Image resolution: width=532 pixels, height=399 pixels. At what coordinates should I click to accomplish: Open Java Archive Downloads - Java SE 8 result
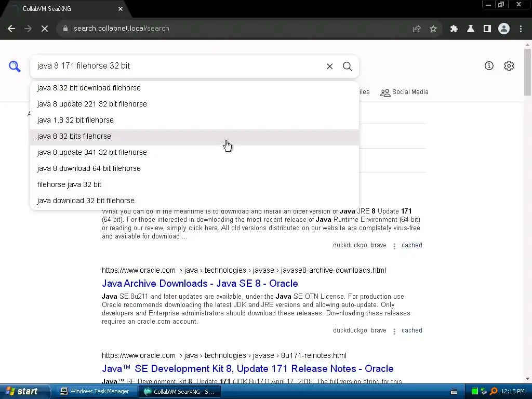point(200,283)
